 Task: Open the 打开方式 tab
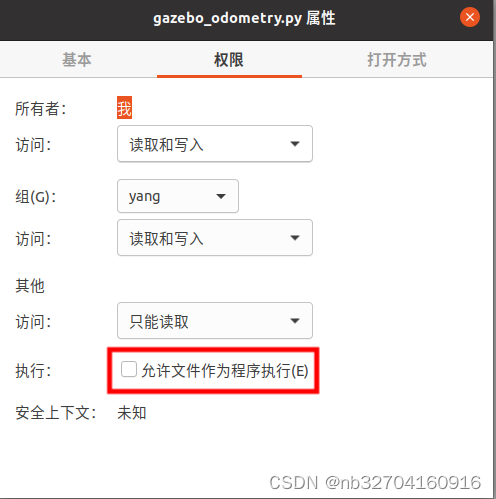[x=397, y=60]
